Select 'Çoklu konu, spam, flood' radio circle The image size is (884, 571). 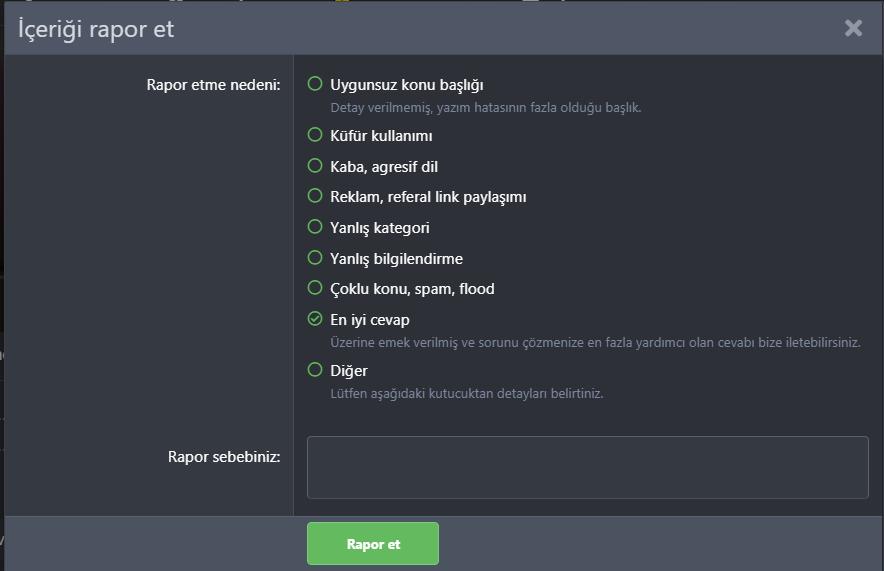(315, 288)
